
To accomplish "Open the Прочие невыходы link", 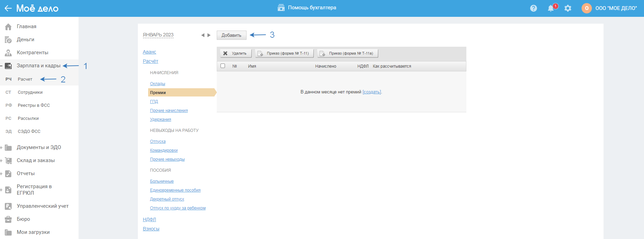I will [167, 159].
